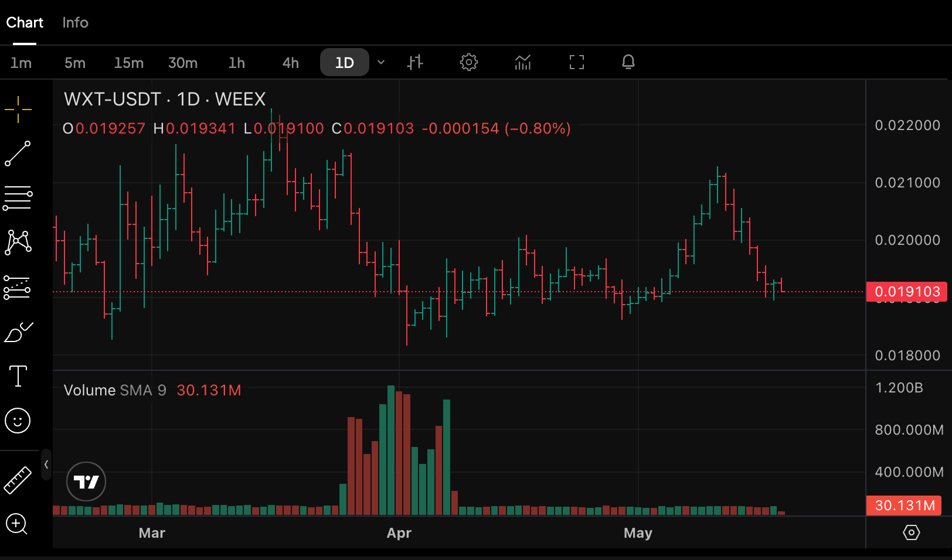952x560 pixels.
Task: Click the 0.021000 price scale label
Action: pos(907,183)
